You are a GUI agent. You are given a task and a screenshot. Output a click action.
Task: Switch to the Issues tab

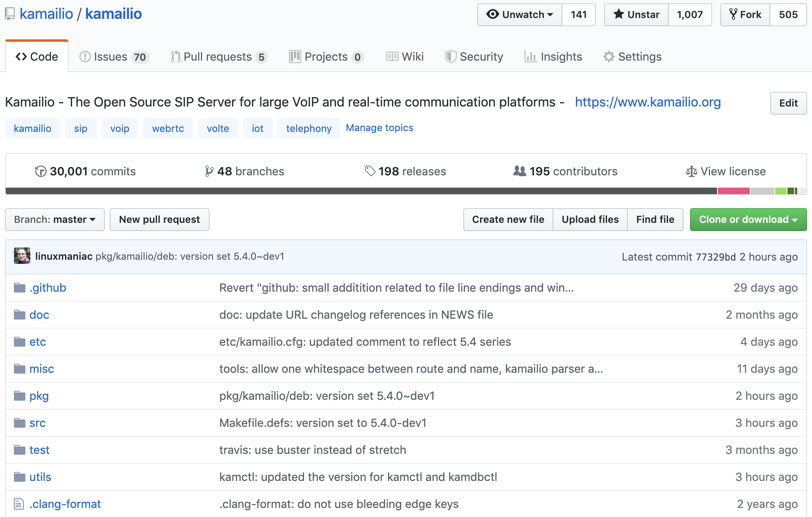tap(114, 57)
